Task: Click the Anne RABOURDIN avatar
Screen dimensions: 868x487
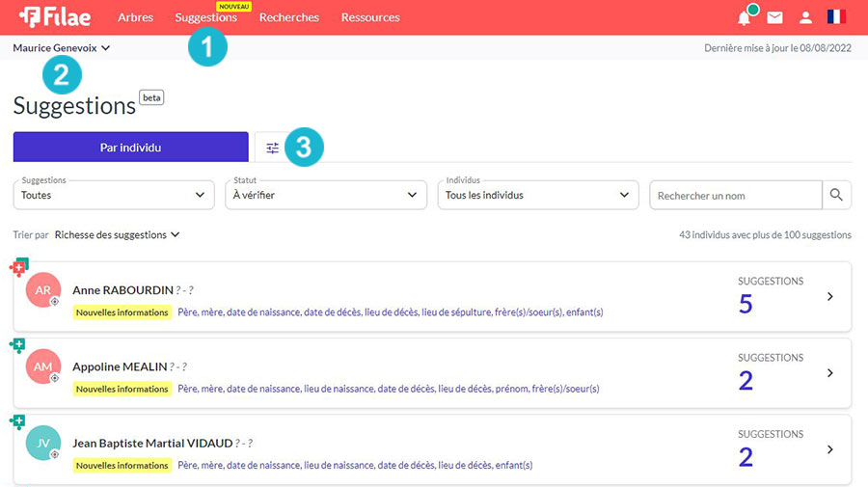Action: (x=43, y=289)
